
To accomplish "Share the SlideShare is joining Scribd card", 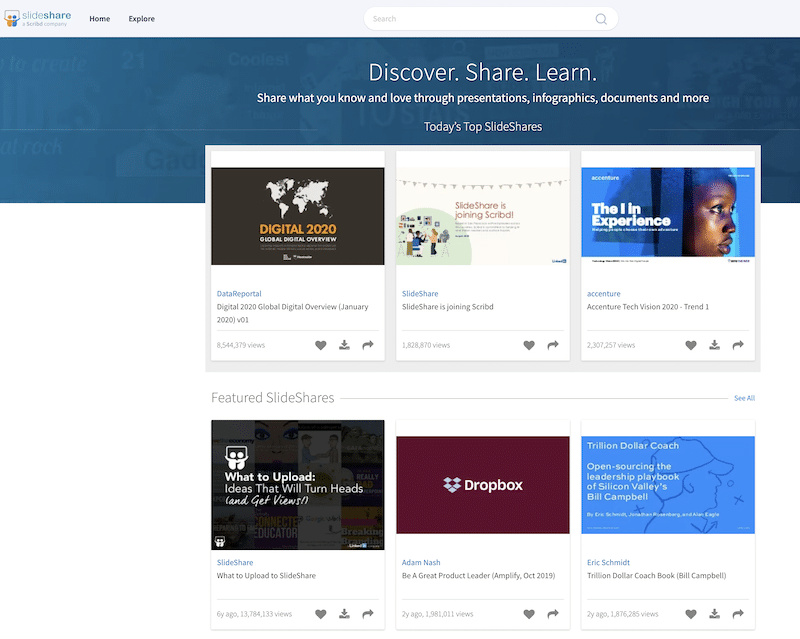I will [x=553, y=345].
